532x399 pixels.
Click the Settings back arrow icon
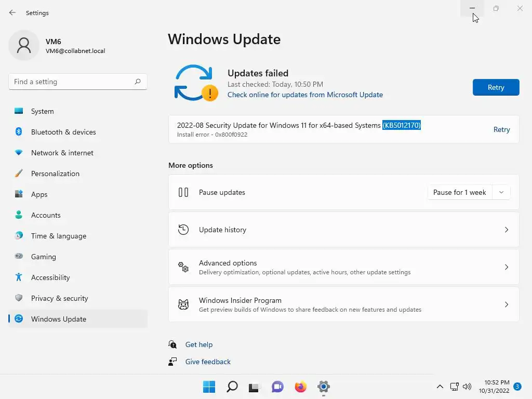click(12, 12)
